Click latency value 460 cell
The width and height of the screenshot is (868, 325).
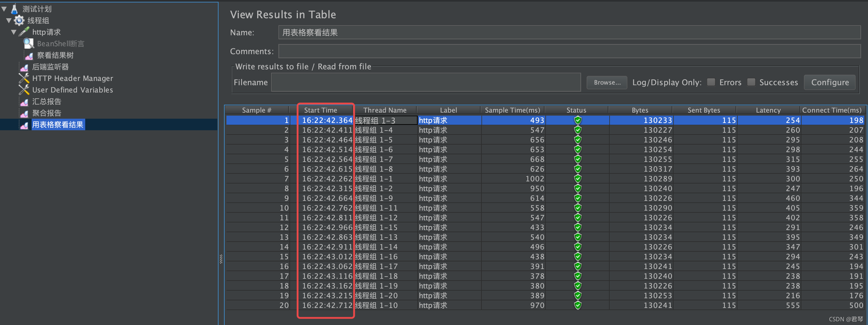(768, 198)
